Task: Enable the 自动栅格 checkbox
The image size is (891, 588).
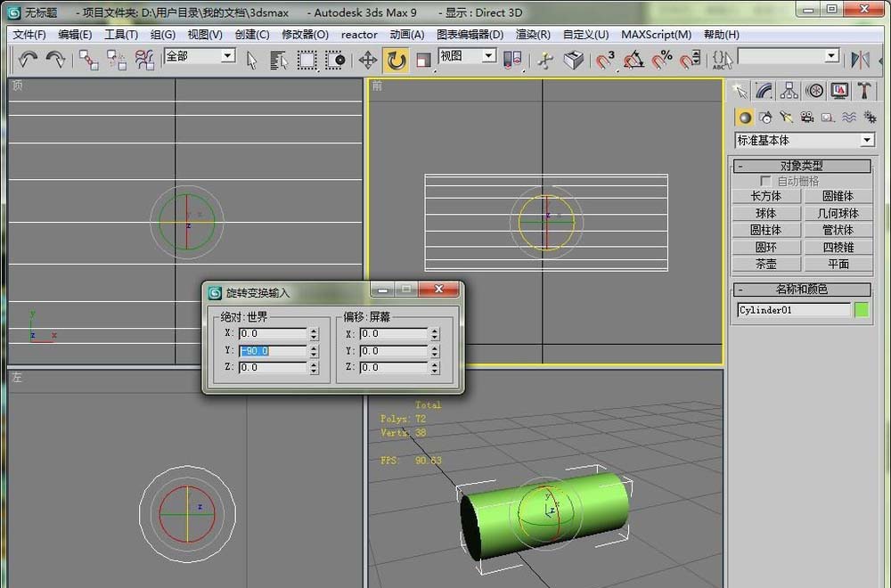Action: pos(765,181)
